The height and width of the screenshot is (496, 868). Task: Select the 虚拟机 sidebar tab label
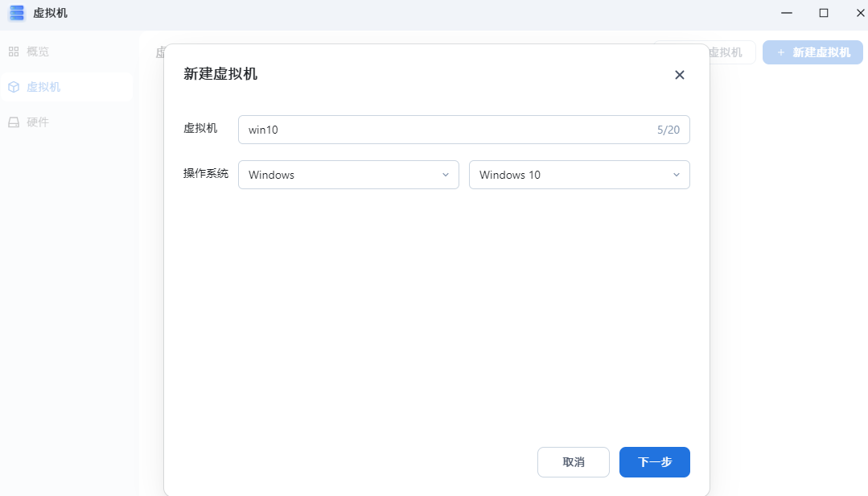pyautogui.click(x=43, y=87)
